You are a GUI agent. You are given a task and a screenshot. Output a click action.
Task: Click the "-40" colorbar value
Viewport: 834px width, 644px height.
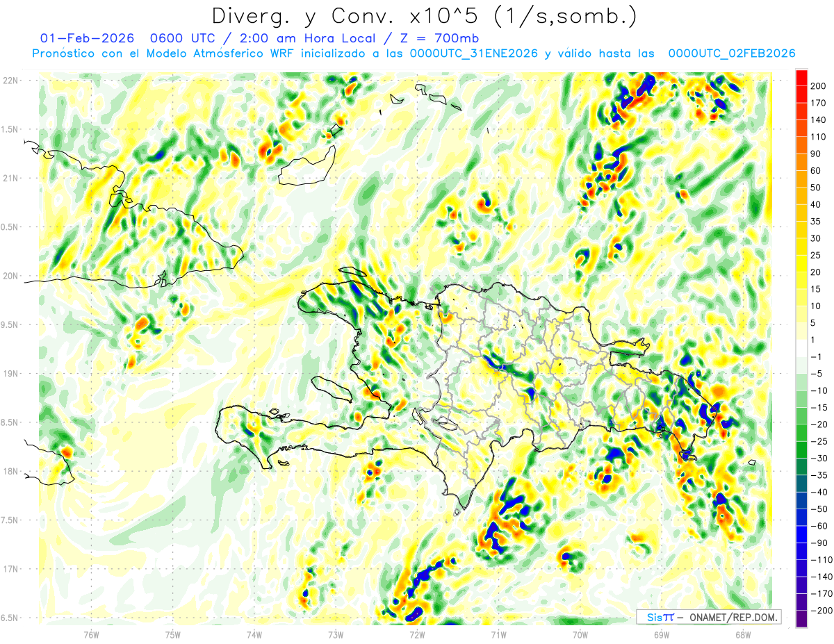click(821, 492)
